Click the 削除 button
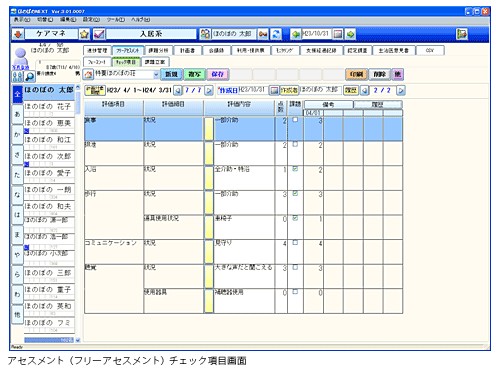 [x=379, y=74]
